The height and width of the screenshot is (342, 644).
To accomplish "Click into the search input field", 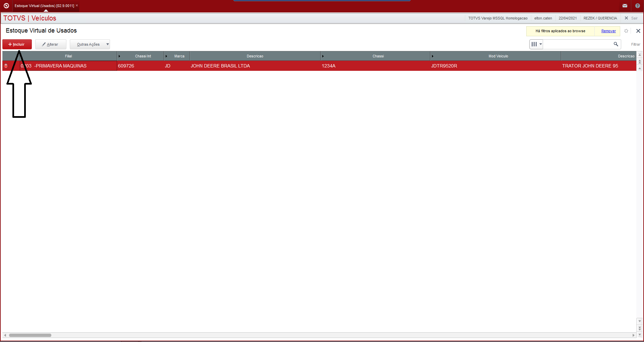I will pyautogui.click(x=578, y=44).
